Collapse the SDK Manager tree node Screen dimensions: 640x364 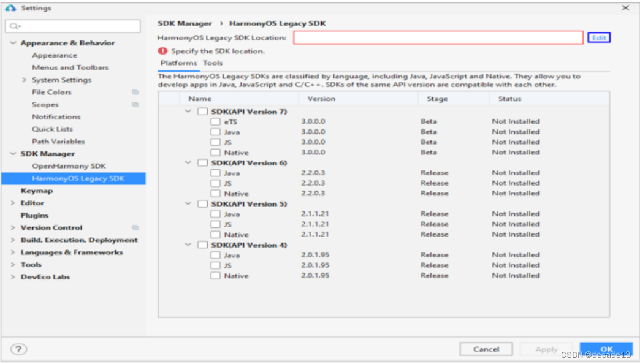tap(13, 154)
